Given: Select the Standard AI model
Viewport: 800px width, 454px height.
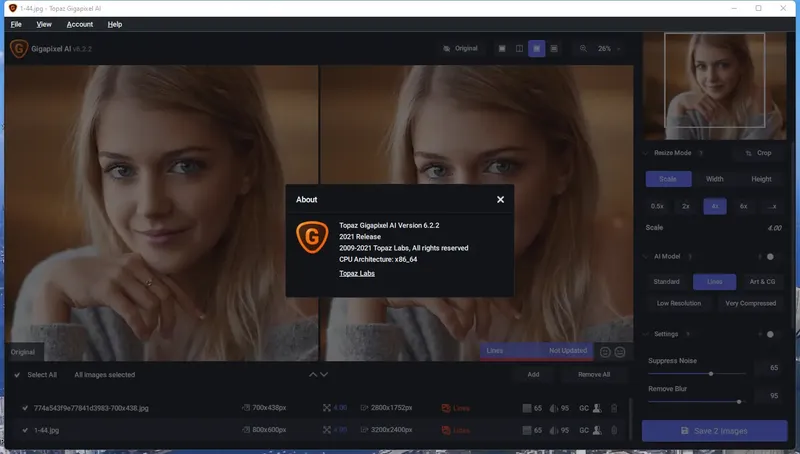Looking at the screenshot, I should pos(666,282).
